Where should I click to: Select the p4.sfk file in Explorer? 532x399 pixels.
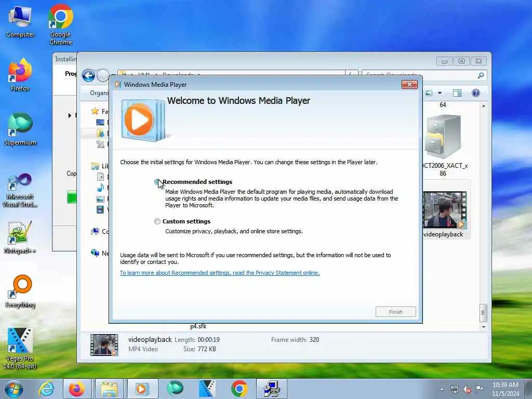coord(198,326)
